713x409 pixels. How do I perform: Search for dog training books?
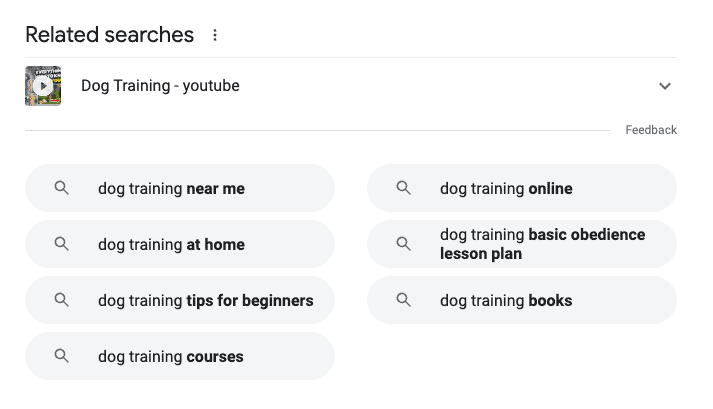click(x=506, y=300)
